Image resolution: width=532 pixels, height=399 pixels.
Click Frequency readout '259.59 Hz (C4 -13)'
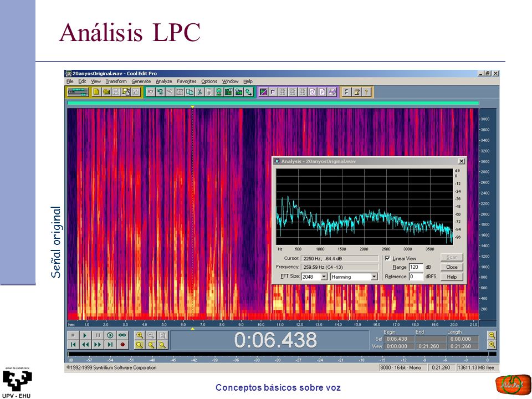pyautogui.click(x=339, y=267)
